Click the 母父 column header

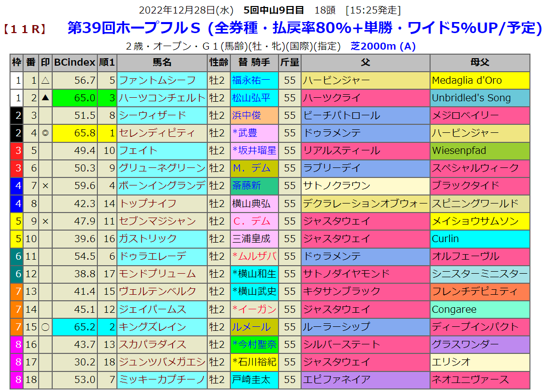[479, 63]
